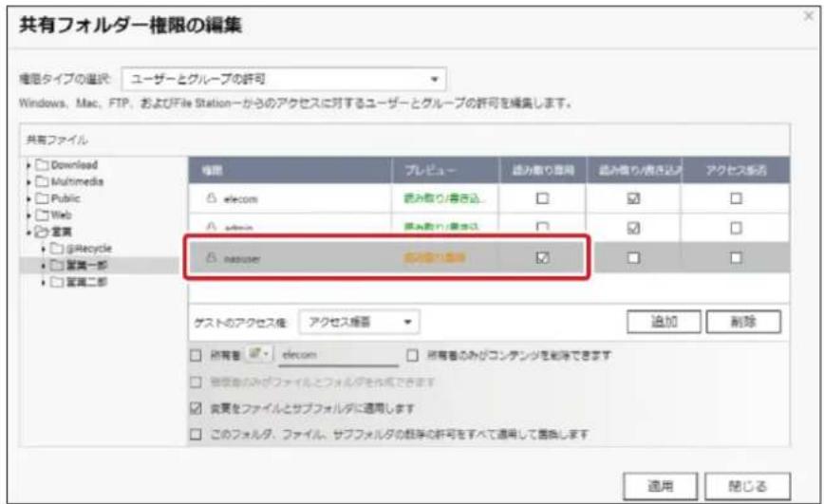Select the 営業一部 folder label

(x=86, y=266)
